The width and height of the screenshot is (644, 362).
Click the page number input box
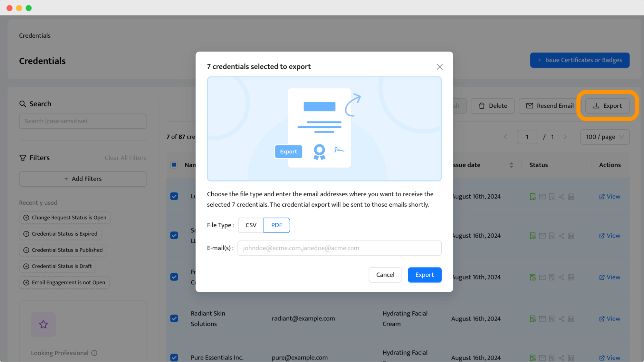[527, 137]
